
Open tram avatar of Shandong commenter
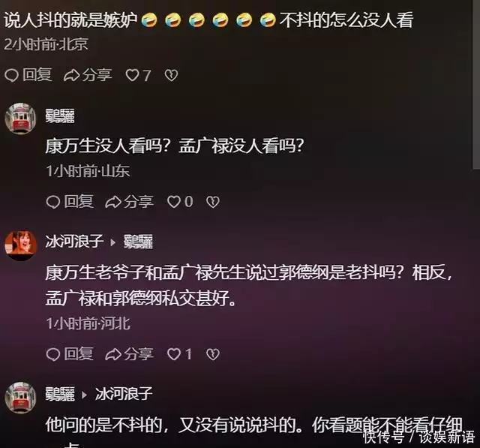20,119
